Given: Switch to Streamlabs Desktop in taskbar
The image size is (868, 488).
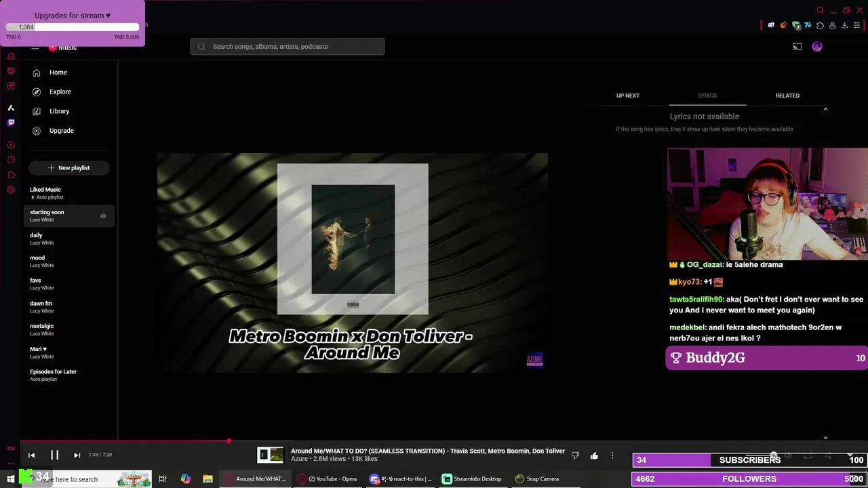Looking at the screenshot, I should pyautogui.click(x=472, y=479).
